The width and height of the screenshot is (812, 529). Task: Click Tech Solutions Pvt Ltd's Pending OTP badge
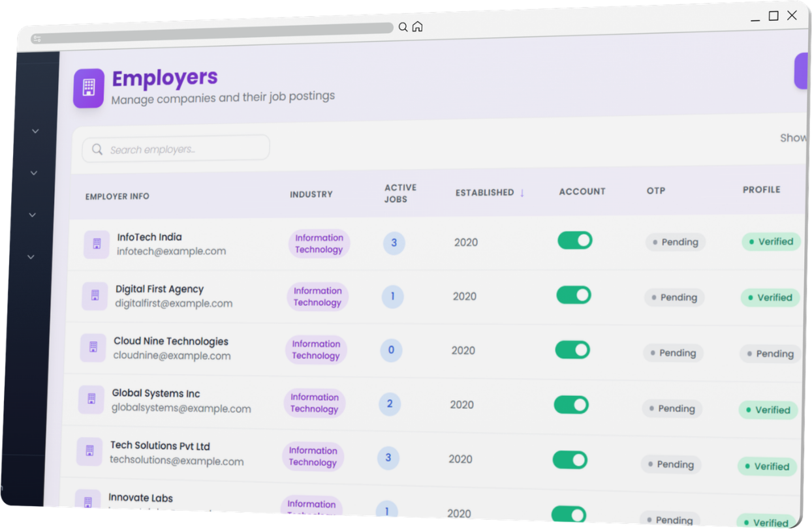click(671, 464)
